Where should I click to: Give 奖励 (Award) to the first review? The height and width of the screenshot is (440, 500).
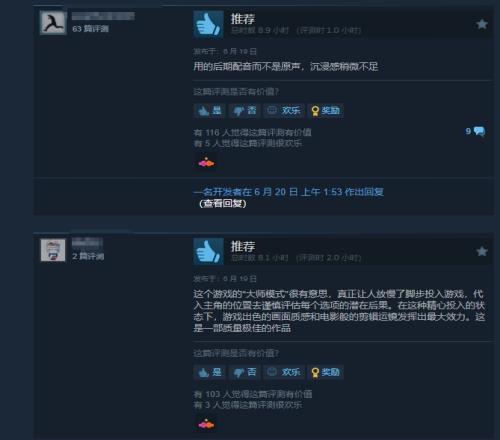[325, 111]
